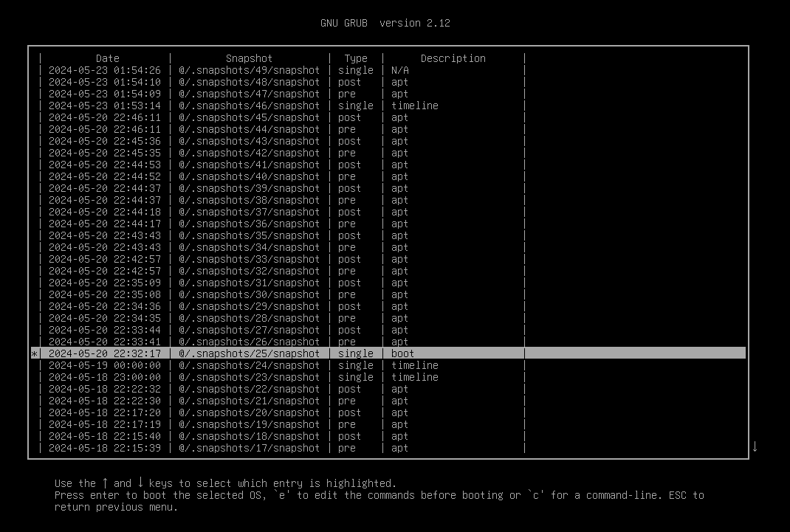
Task: Click the Type column header
Action: coord(356,58)
